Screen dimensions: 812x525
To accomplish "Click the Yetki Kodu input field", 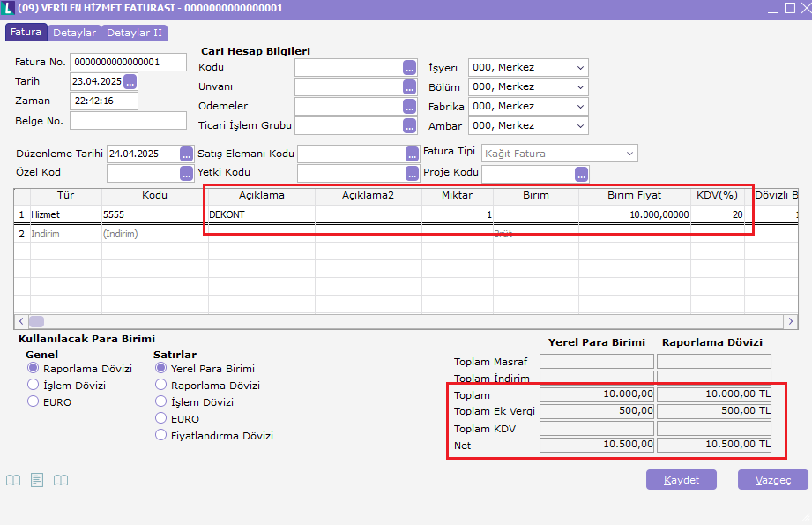I will pos(351,174).
